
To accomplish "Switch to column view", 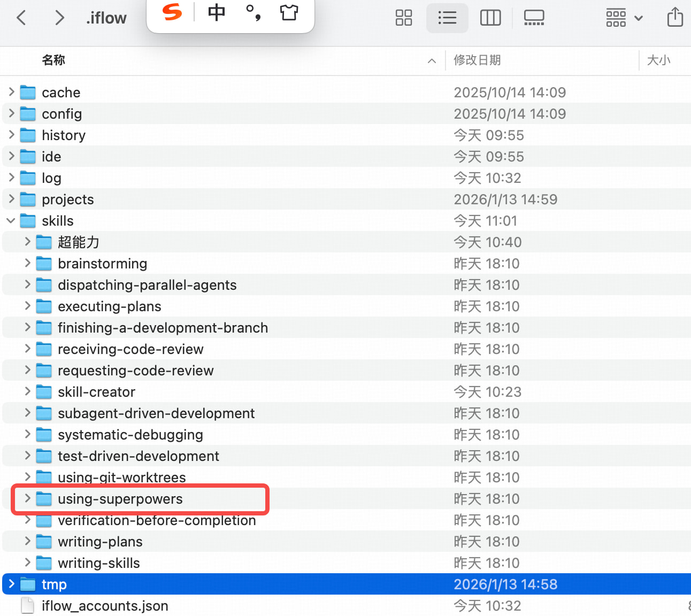I will [490, 18].
